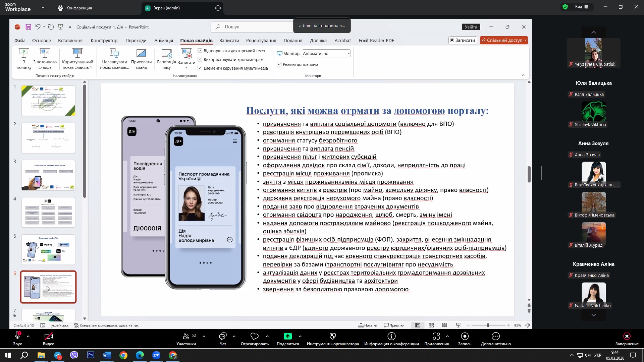The height and width of the screenshot is (362, 644).
Task: Click the Спільний доступ button
Action: [x=502, y=40]
